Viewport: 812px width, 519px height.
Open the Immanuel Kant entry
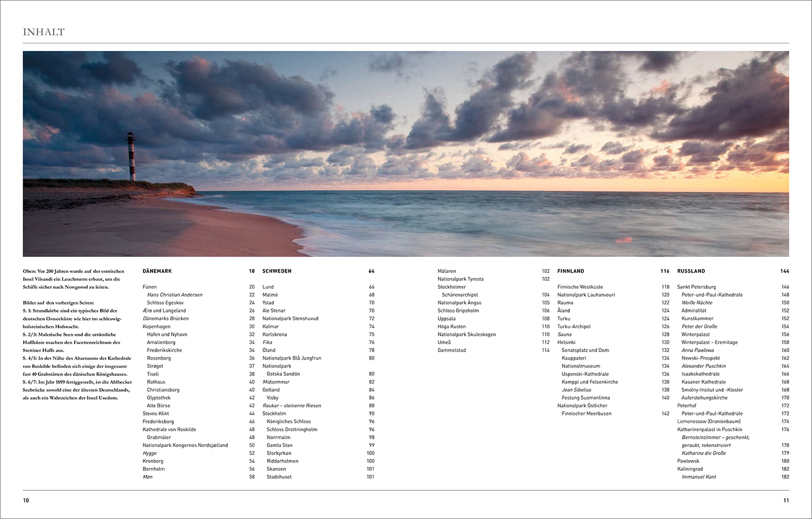[698, 477]
